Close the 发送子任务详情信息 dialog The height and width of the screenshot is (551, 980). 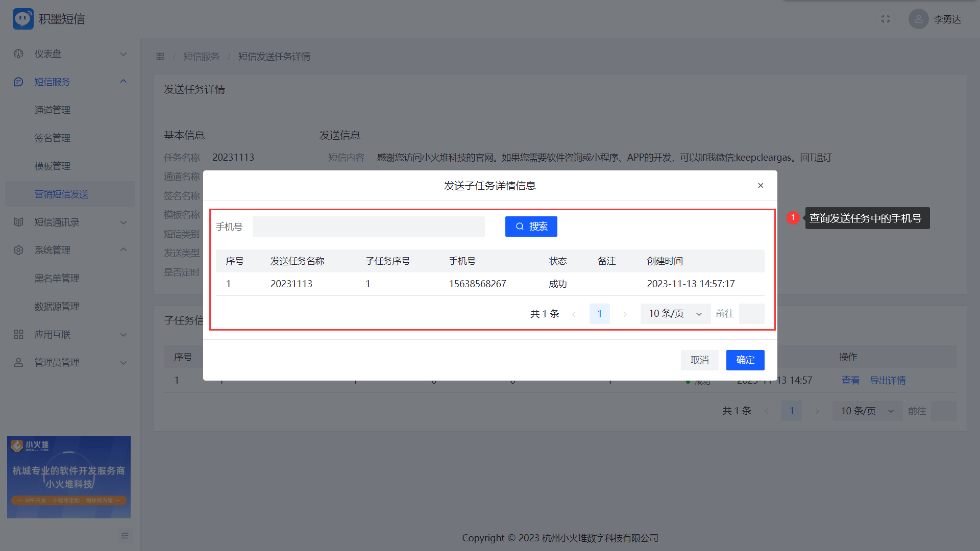coord(761,186)
